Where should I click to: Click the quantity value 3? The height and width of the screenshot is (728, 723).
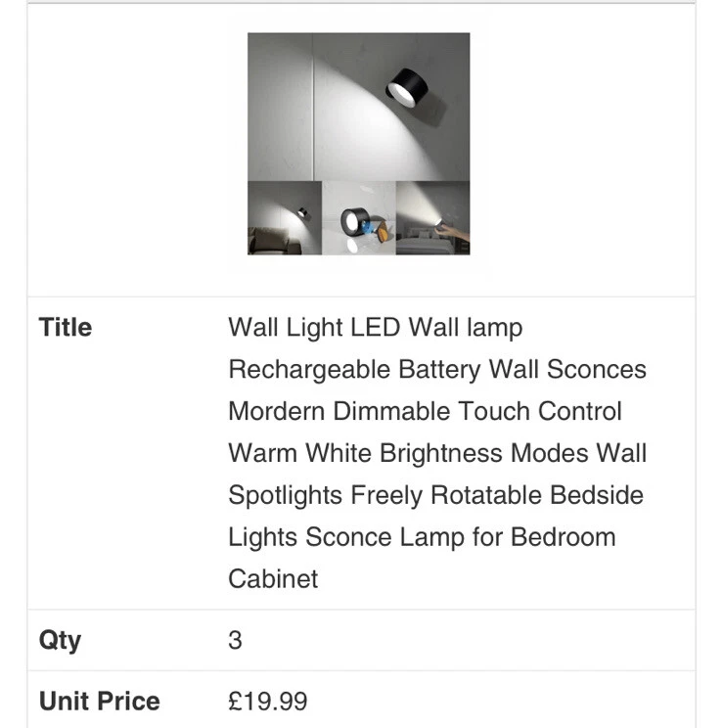(x=235, y=641)
